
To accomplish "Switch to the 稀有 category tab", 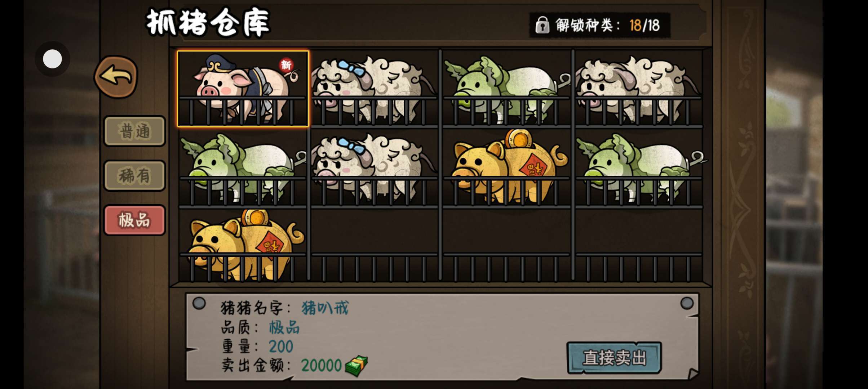I will tap(135, 176).
